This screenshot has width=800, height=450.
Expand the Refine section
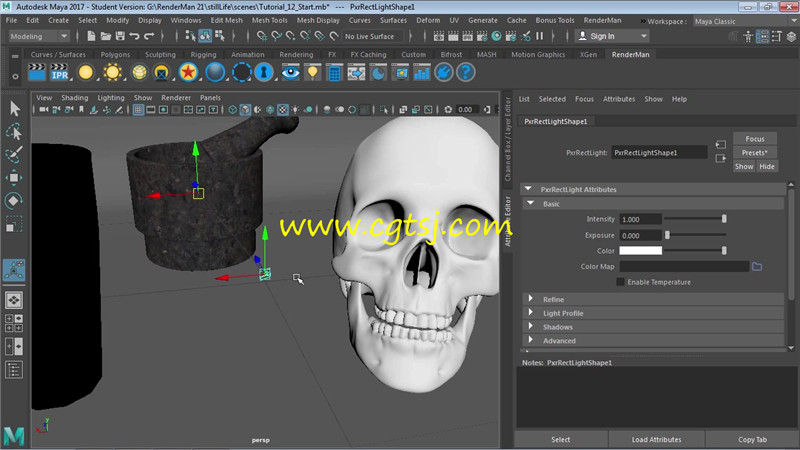531,298
